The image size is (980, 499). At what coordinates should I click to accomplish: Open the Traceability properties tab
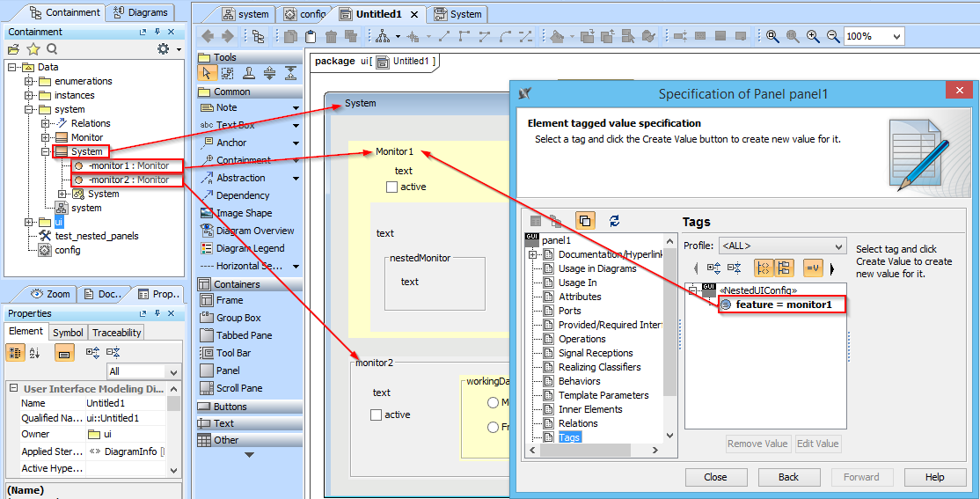[x=116, y=333]
